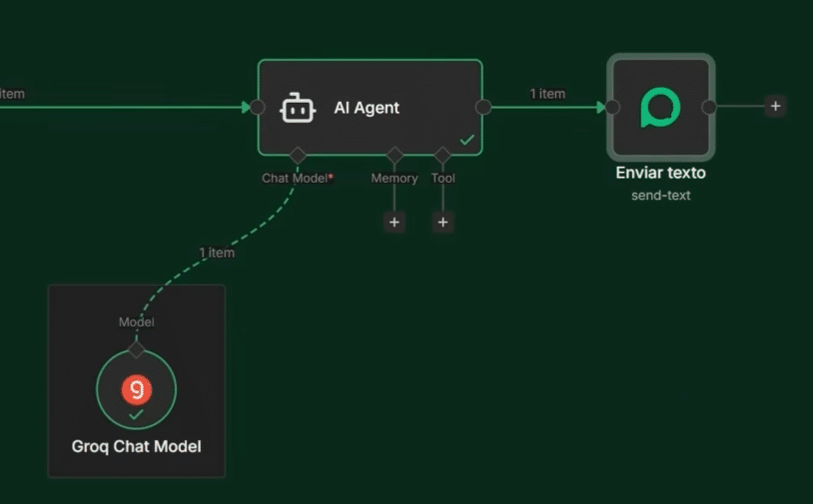Click the Tool label
This screenshot has width=813, height=504.
pos(443,179)
